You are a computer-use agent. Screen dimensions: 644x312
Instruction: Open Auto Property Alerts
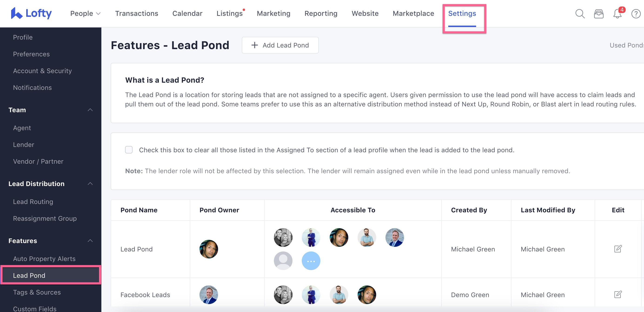44,259
